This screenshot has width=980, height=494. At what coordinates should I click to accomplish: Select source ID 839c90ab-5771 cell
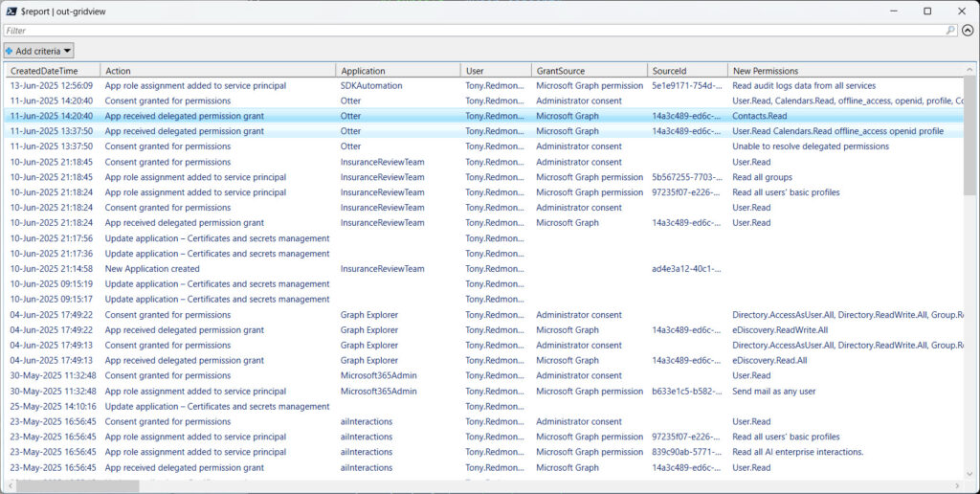pos(686,452)
